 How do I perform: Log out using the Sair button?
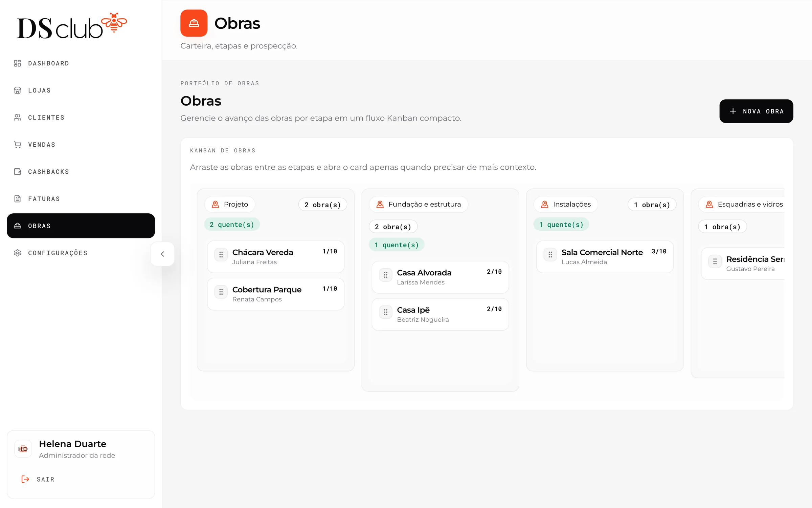point(38,479)
